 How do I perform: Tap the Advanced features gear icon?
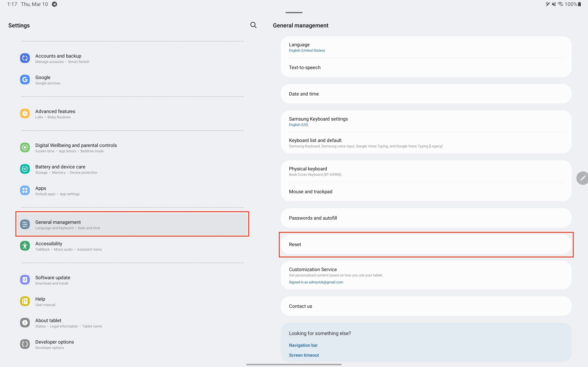click(x=25, y=114)
